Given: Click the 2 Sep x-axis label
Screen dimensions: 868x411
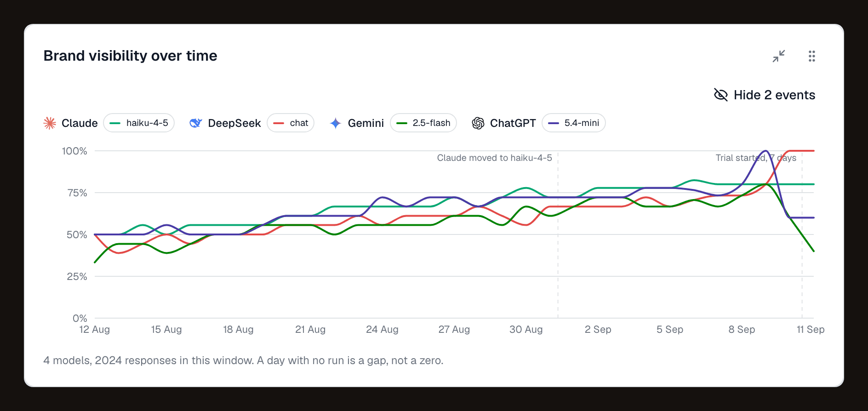Looking at the screenshot, I should (x=598, y=329).
